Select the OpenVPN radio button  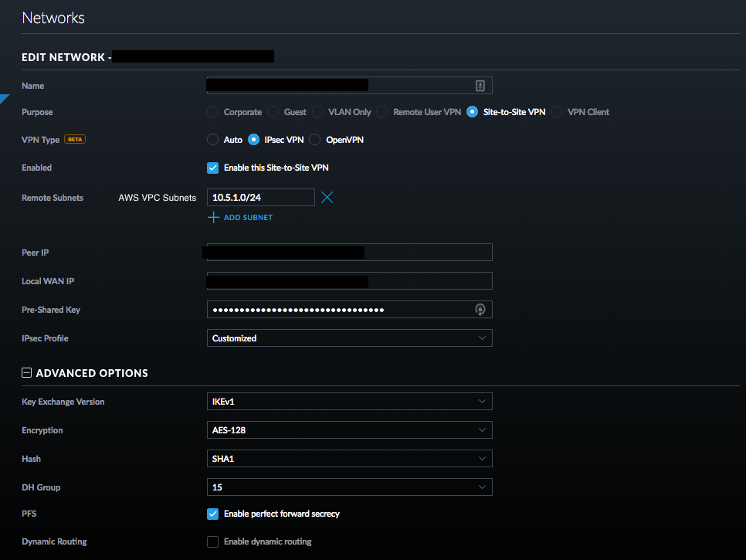(x=315, y=140)
